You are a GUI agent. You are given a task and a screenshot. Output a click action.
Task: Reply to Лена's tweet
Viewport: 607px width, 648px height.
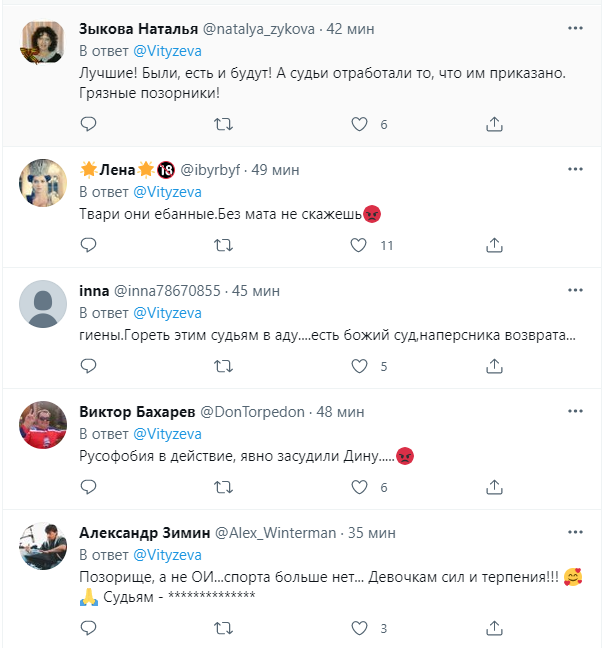[x=88, y=245]
